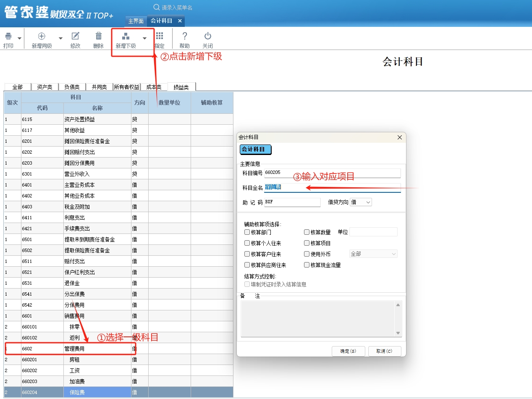Click the 取消(C) button
Viewport: 532px width, 399px height.
coord(384,351)
